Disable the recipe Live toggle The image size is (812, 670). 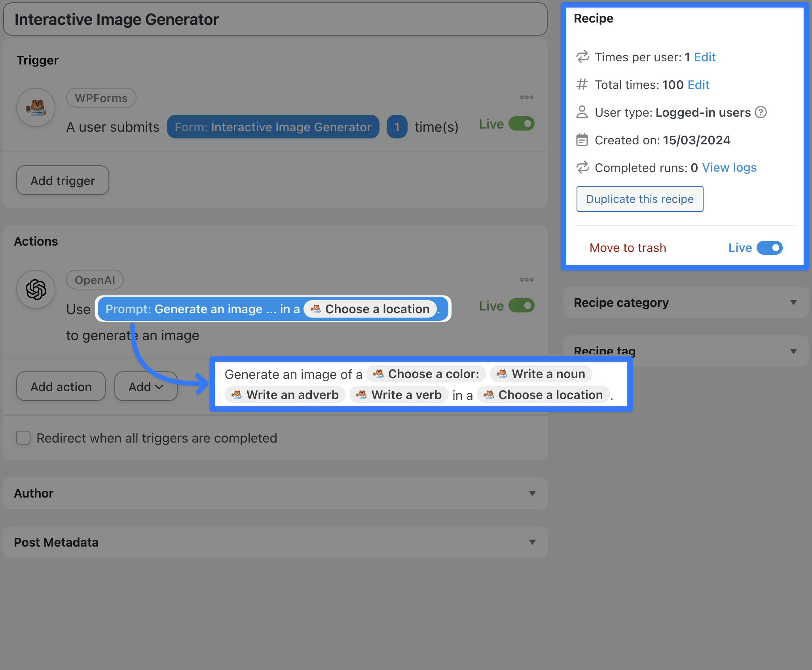(769, 248)
